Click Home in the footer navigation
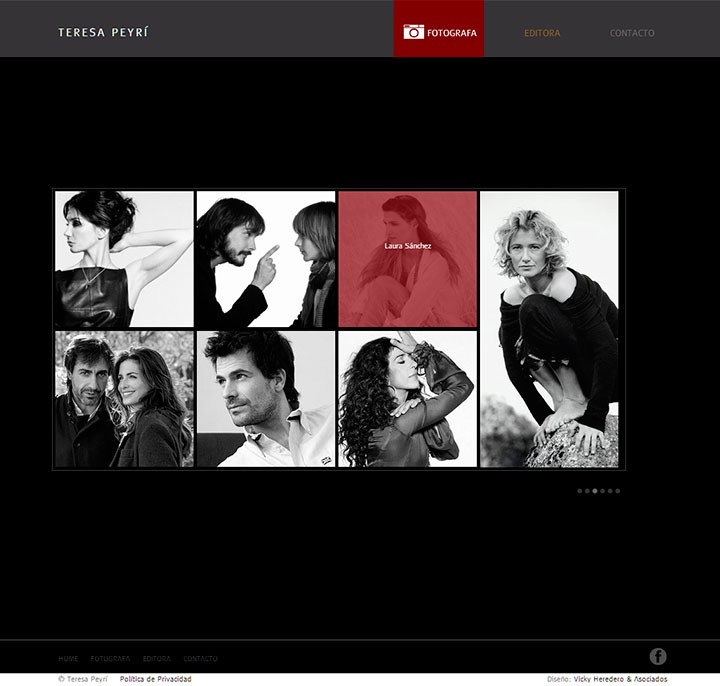Viewport: 720px width, 686px height. tap(68, 659)
